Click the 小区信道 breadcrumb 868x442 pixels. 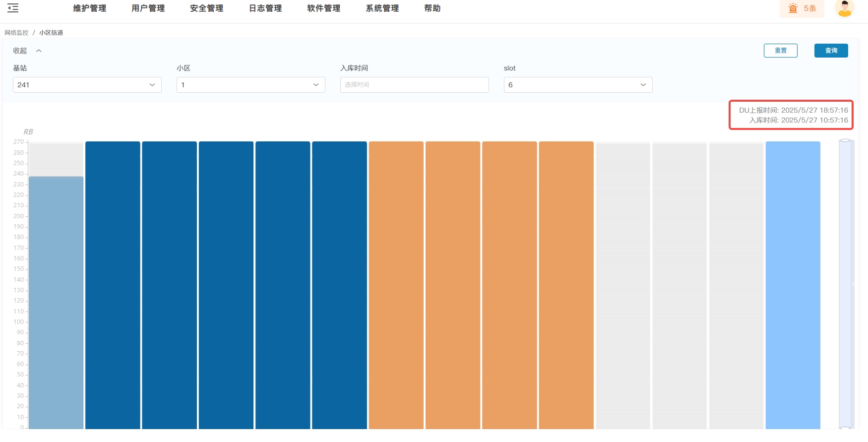tap(51, 33)
